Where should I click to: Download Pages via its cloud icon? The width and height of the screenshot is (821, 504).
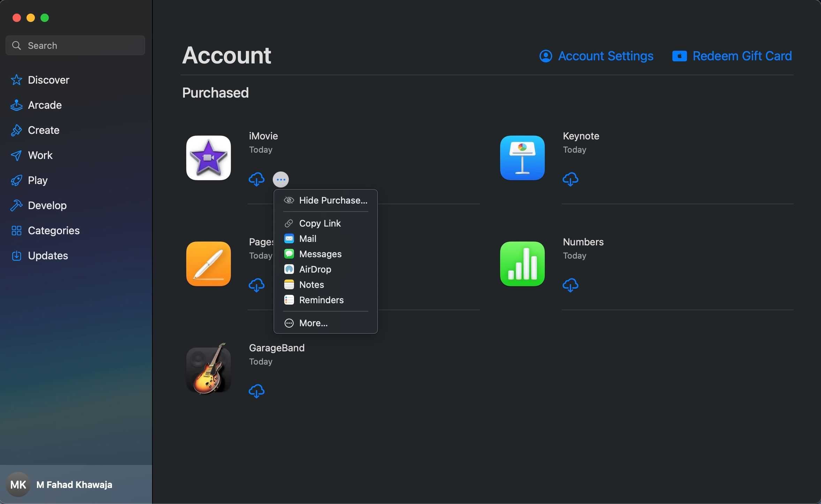(x=257, y=285)
